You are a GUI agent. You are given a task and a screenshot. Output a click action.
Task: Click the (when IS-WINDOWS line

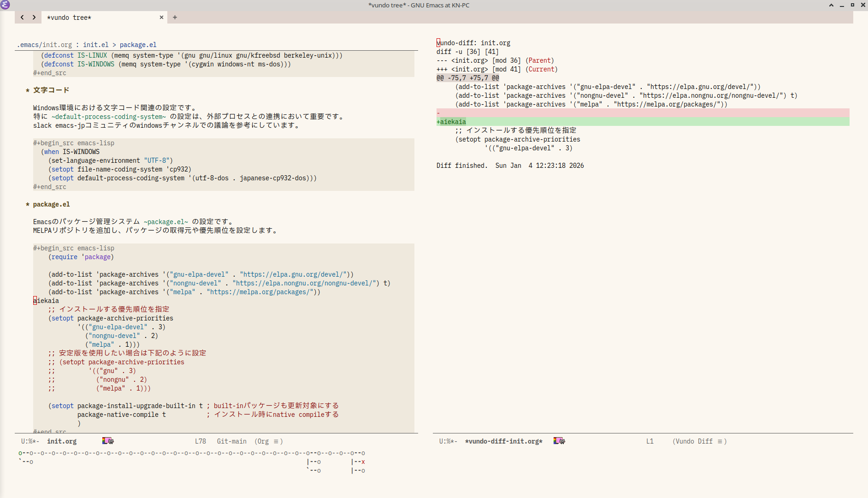point(70,152)
